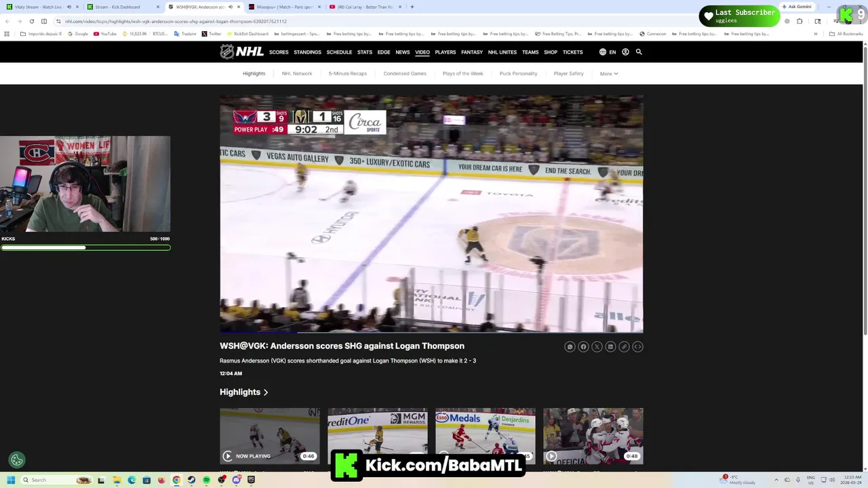Screen dimensions: 868x488
Task: Open Firefox from taskbar
Action: [x=161, y=480]
